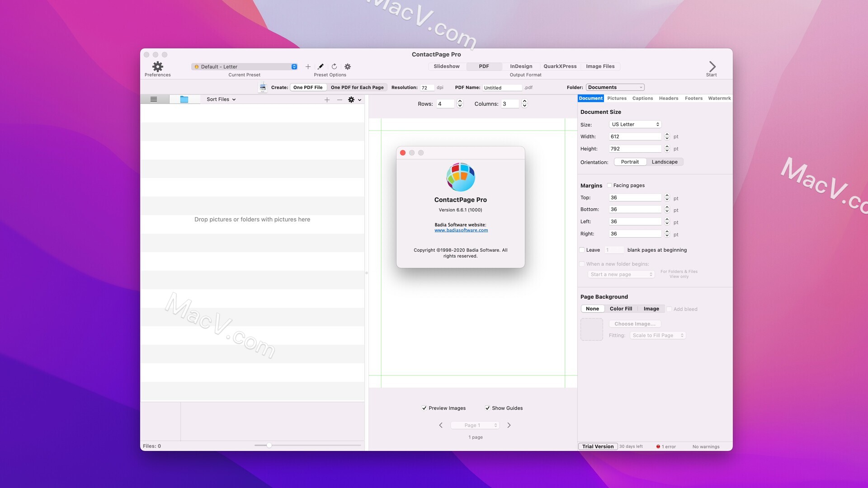Add files with plus icon in file panel
The height and width of the screenshot is (488, 868).
coord(327,99)
